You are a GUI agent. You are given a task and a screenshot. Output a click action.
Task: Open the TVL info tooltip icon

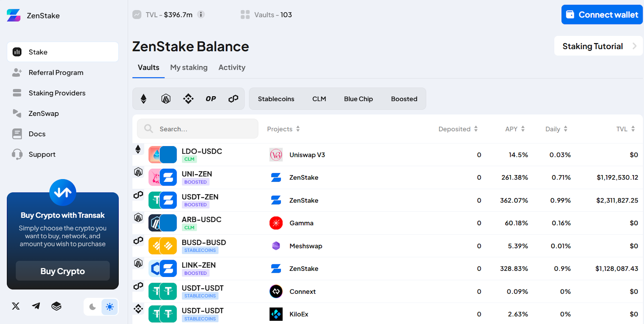(x=201, y=14)
